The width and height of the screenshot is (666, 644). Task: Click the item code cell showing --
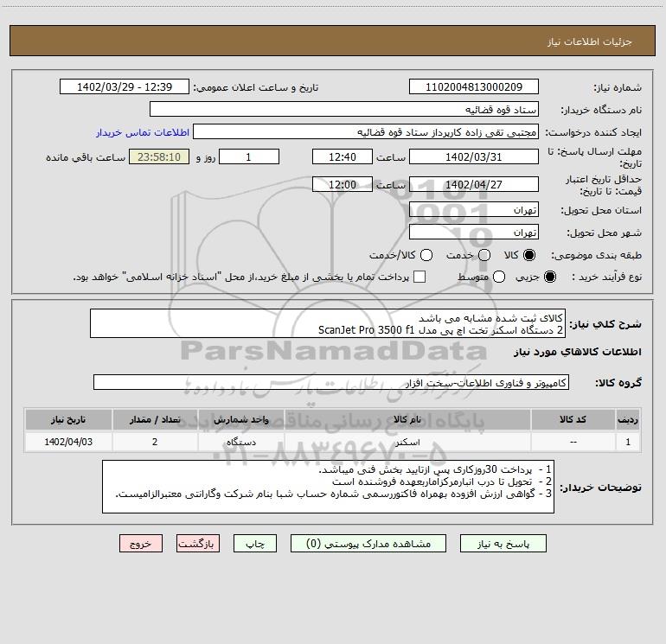coord(573,442)
